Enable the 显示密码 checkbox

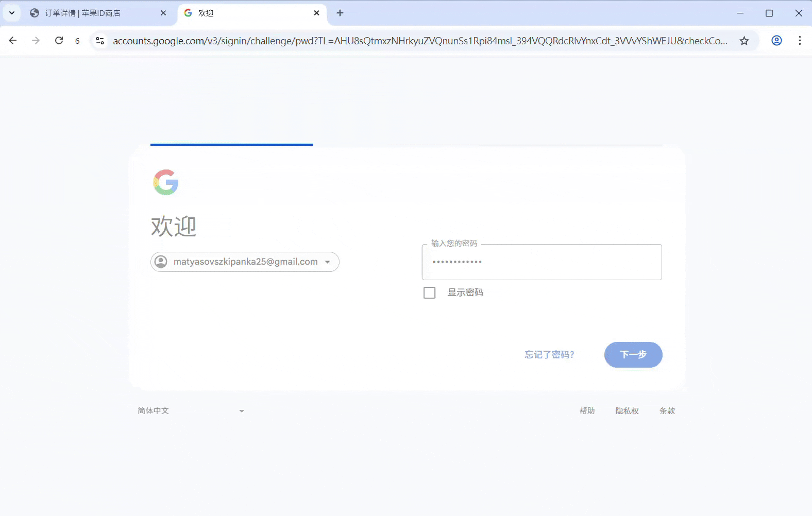click(x=429, y=293)
